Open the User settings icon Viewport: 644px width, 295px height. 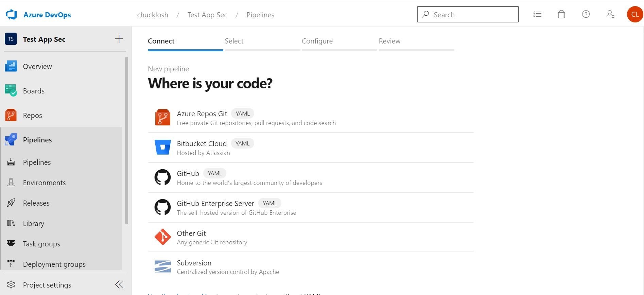click(610, 14)
